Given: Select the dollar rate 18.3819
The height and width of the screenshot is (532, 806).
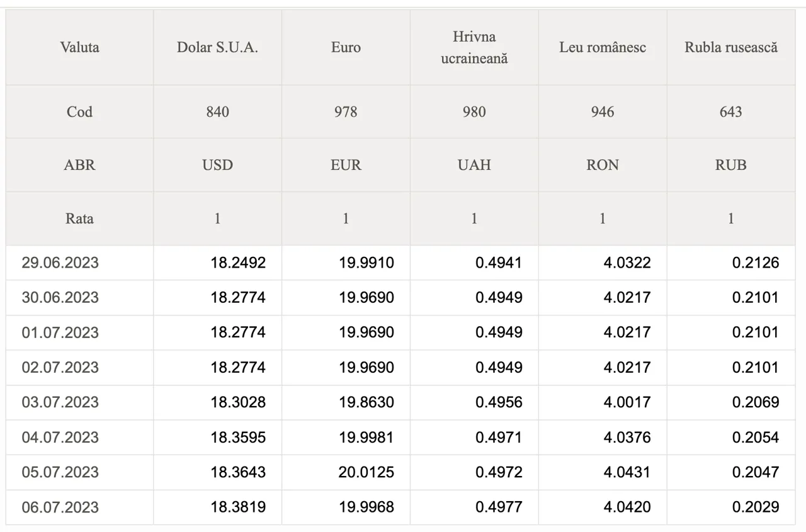Looking at the screenshot, I should pos(238,507).
